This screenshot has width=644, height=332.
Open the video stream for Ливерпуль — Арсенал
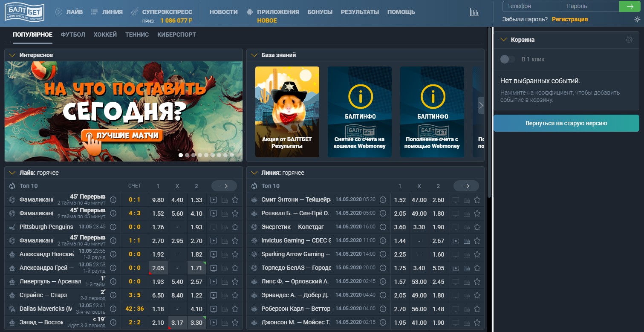point(214,281)
